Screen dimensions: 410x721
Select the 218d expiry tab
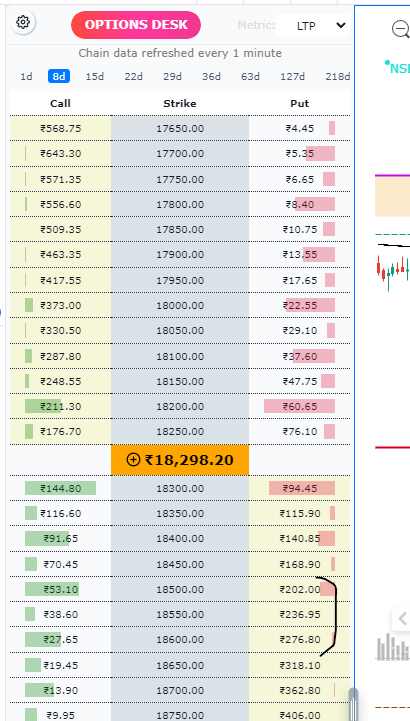pyautogui.click(x=338, y=76)
